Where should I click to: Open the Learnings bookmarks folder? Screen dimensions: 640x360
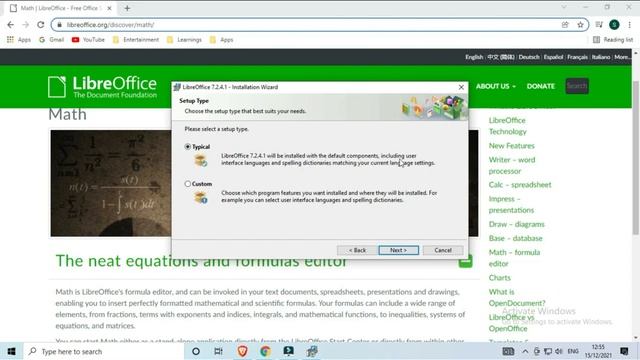point(184,40)
